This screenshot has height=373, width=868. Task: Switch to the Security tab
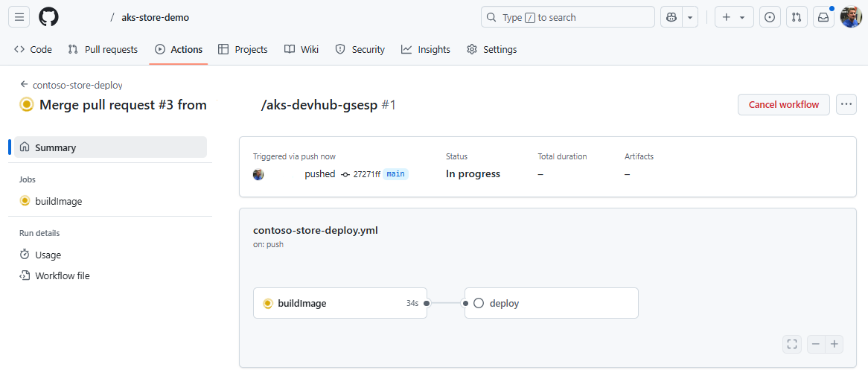[360, 49]
